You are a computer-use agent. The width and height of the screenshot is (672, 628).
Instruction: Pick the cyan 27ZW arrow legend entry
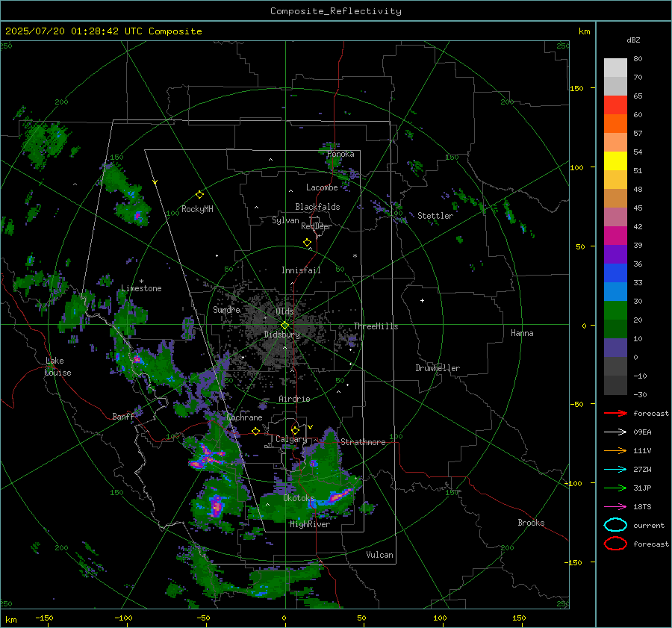coord(615,470)
